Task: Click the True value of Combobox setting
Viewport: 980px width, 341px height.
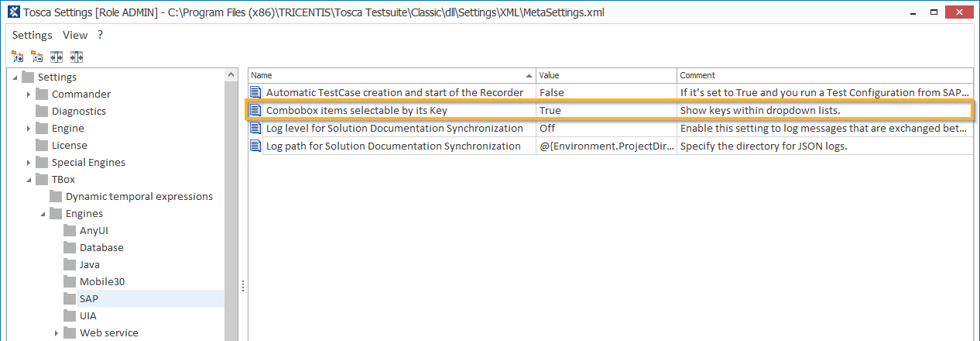Action: tap(550, 111)
